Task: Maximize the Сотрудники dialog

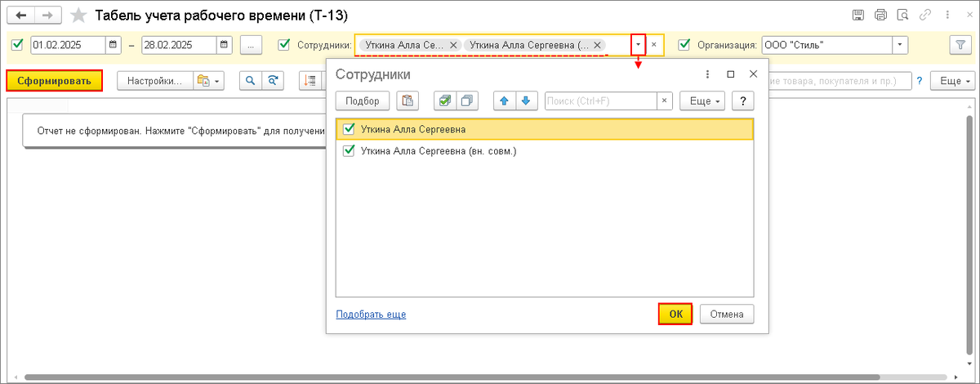Action: tap(731, 74)
